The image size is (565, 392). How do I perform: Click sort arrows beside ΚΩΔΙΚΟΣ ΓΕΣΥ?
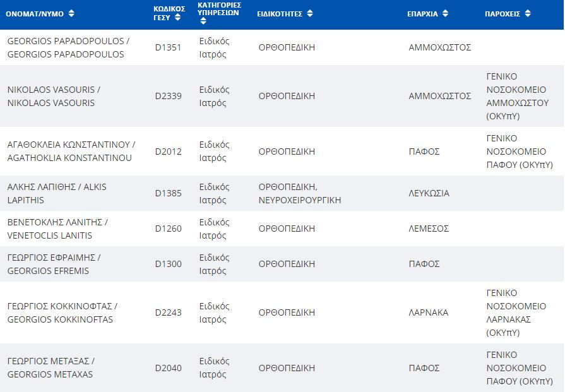pyautogui.click(x=177, y=17)
